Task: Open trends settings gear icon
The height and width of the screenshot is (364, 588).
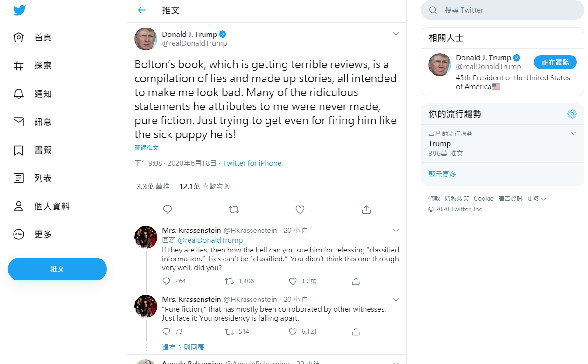Action: [x=572, y=114]
